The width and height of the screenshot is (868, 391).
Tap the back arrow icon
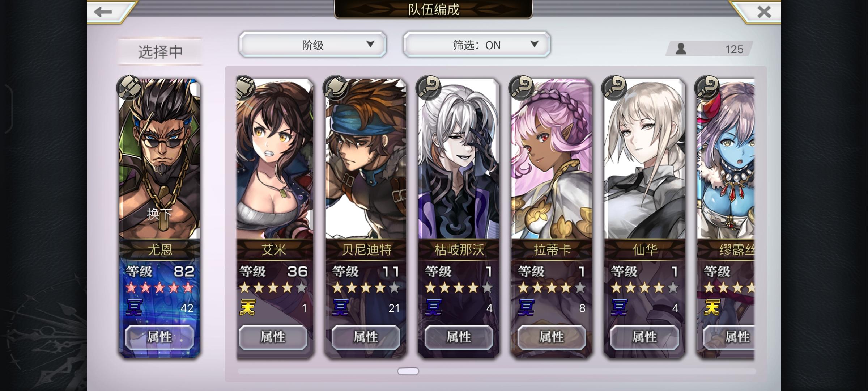tap(103, 12)
